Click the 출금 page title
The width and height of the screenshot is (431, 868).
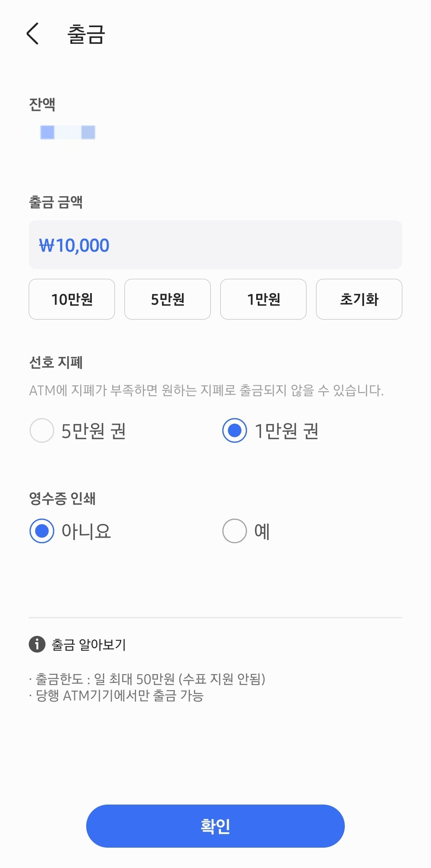tap(86, 34)
